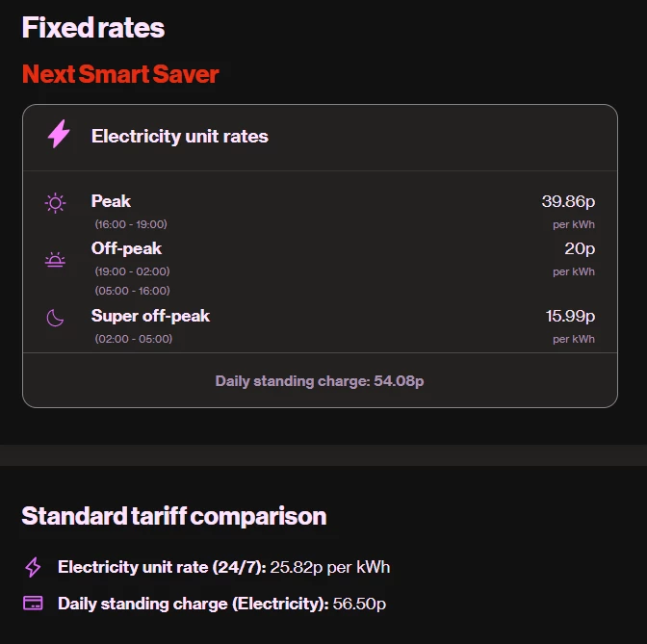Click the sun icon beside Peak

point(56,202)
